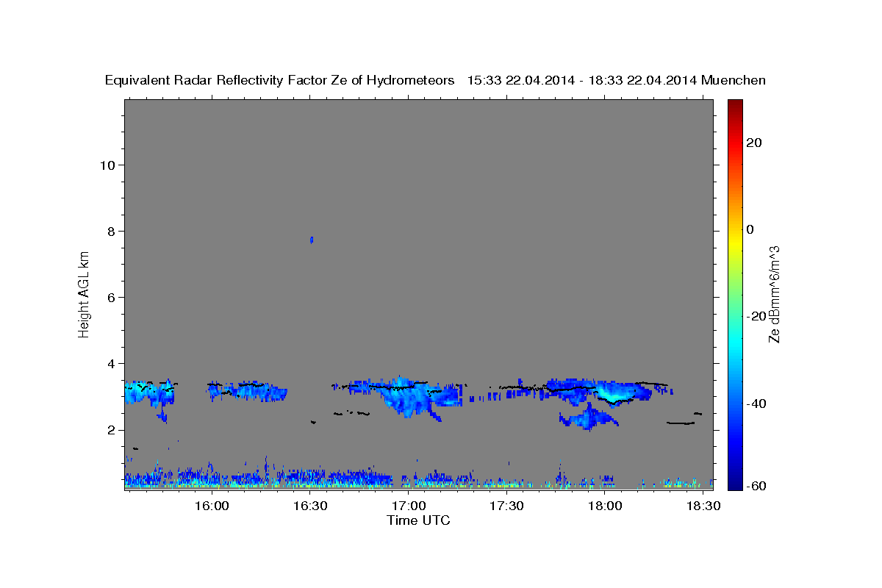This screenshot has height=588, width=882.
Task: Click the height tick label '2'
Action: 111,430
